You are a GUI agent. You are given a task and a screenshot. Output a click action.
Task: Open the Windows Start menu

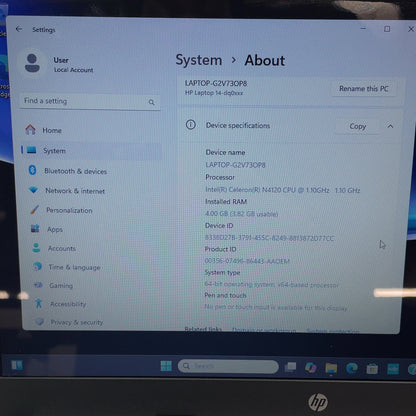(166, 366)
